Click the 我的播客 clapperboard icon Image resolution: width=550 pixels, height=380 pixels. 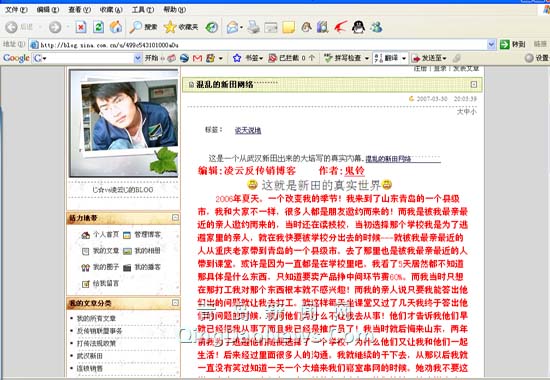click(x=127, y=268)
